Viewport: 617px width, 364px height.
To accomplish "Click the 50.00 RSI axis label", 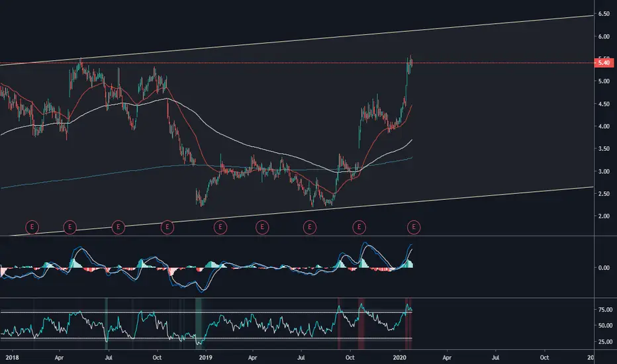I will pyautogui.click(x=605, y=326).
